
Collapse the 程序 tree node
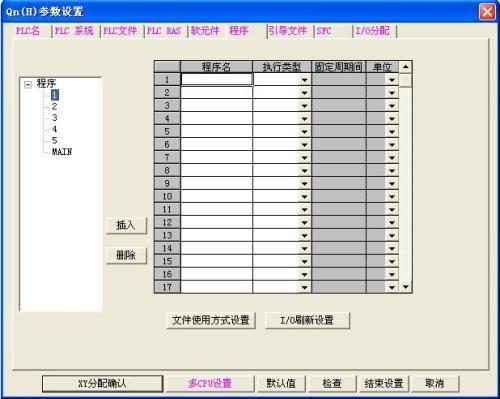[28, 84]
